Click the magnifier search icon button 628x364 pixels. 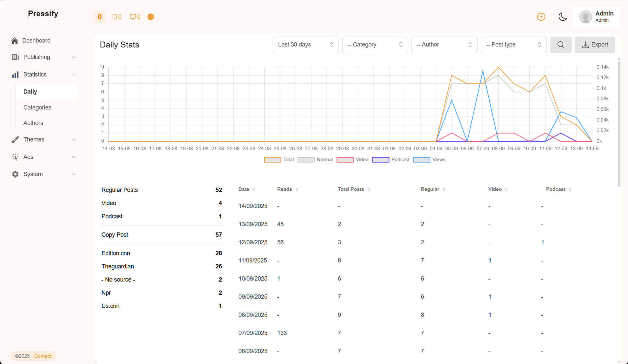(560, 45)
